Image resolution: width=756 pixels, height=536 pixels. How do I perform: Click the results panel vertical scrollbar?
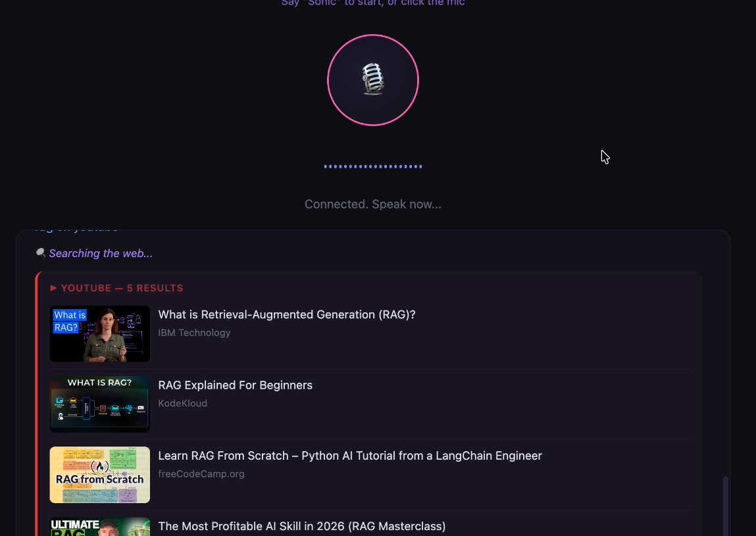click(725, 506)
